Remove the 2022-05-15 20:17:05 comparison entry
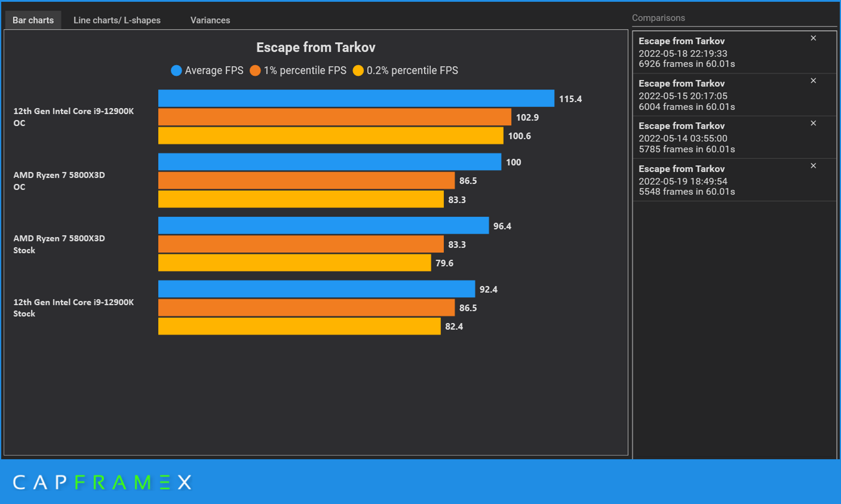 pos(813,81)
